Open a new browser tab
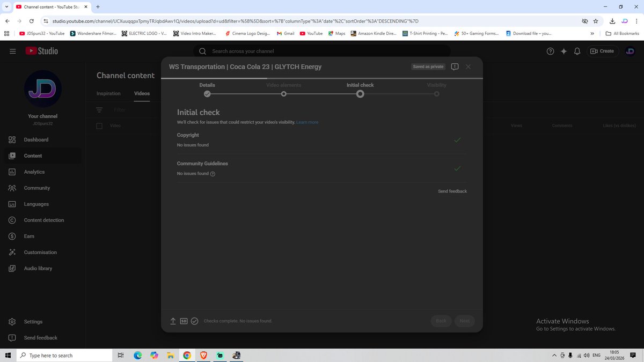This screenshot has width=644, height=362. click(98, 6)
